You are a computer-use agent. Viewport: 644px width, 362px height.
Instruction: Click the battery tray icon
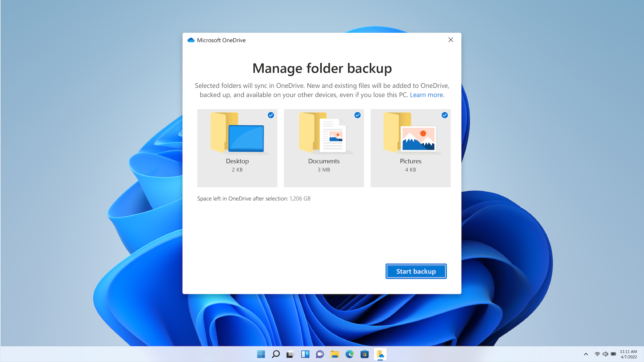click(613, 354)
